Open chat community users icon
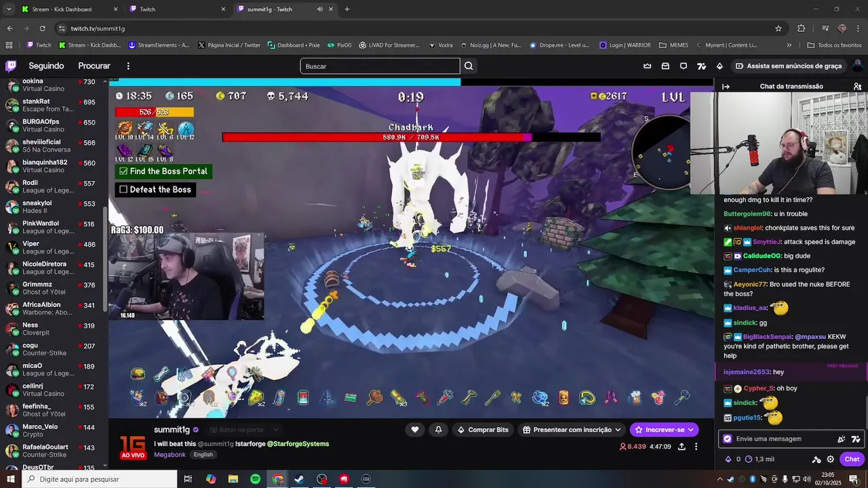 pos(857,87)
